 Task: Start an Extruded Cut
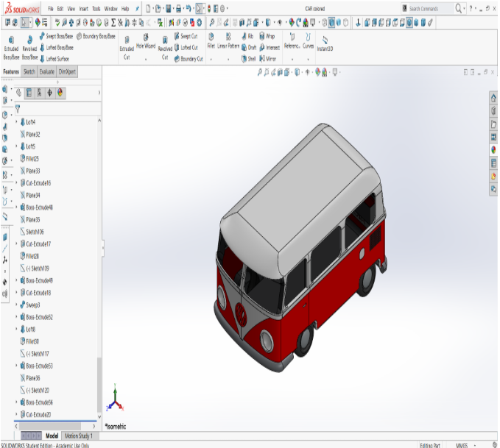[x=127, y=48]
